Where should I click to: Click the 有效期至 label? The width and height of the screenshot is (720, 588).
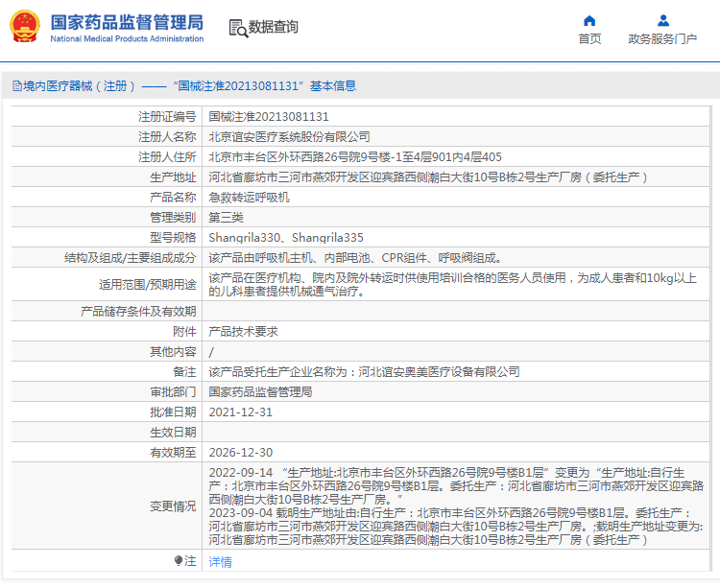pos(173,453)
